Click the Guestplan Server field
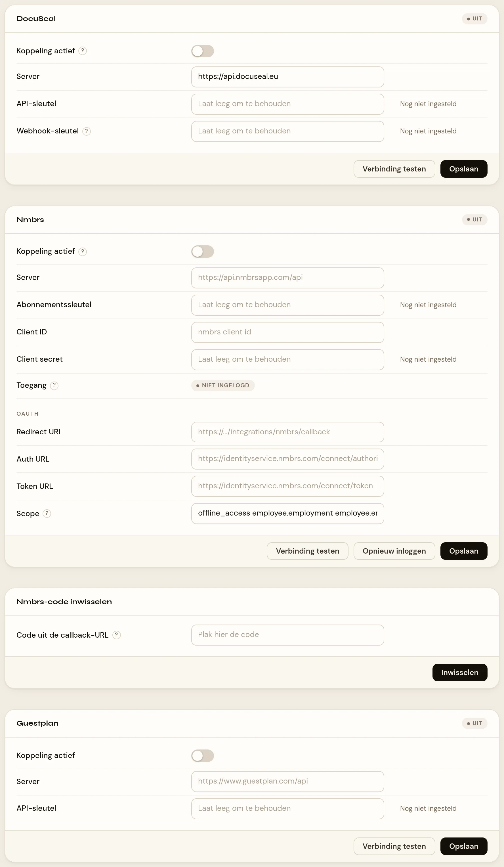The height and width of the screenshot is (867, 504). point(287,781)
